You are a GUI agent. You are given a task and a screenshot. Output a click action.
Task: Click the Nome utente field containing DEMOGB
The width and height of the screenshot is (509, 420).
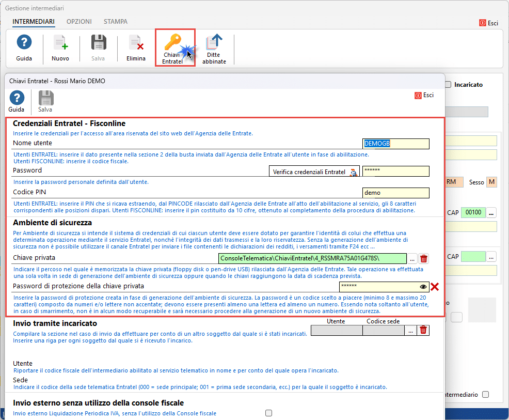(x=396, y=144)
